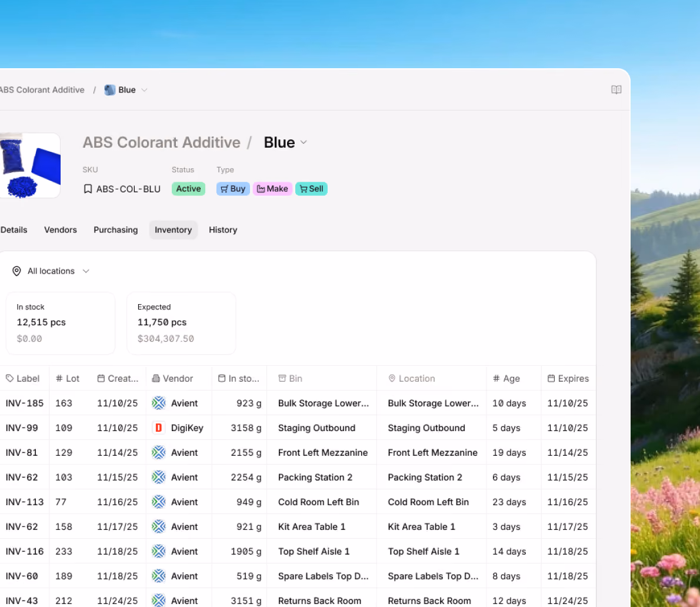Click the ABS Colorant Additive breadcrumb link
Image resolution: width=700 pixels, height=607 pixels.
[42, 90]
